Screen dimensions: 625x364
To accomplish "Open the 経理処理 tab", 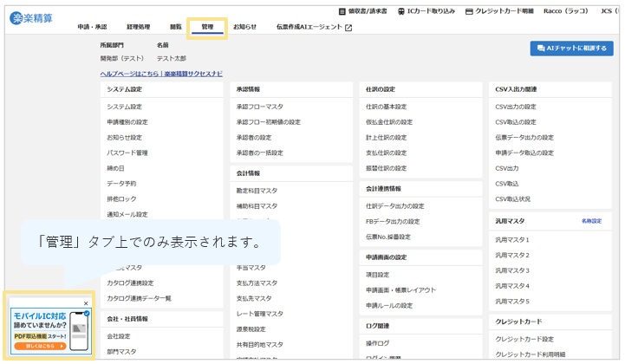I will point(139,27).
